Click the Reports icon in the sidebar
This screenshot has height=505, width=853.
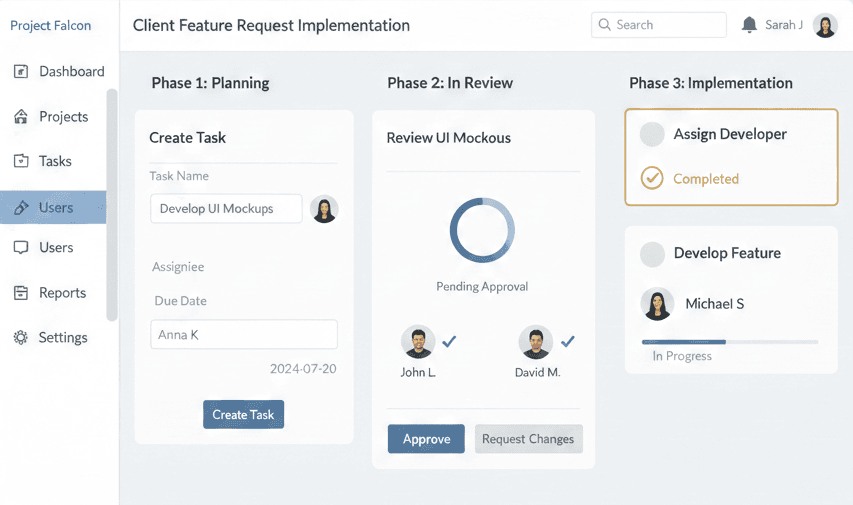click(21, 293)
